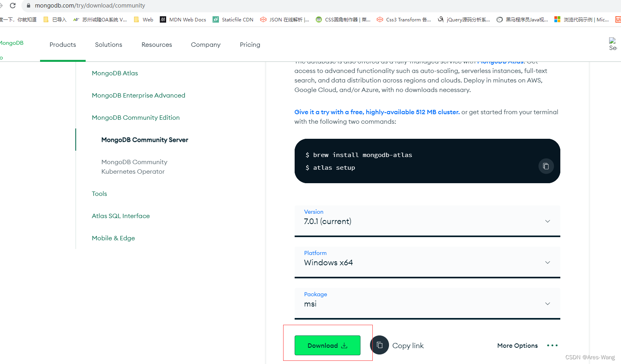The image size is (621, 364).
Task: Open the three-dot More Options icon
Action: (x=552, y=345)
